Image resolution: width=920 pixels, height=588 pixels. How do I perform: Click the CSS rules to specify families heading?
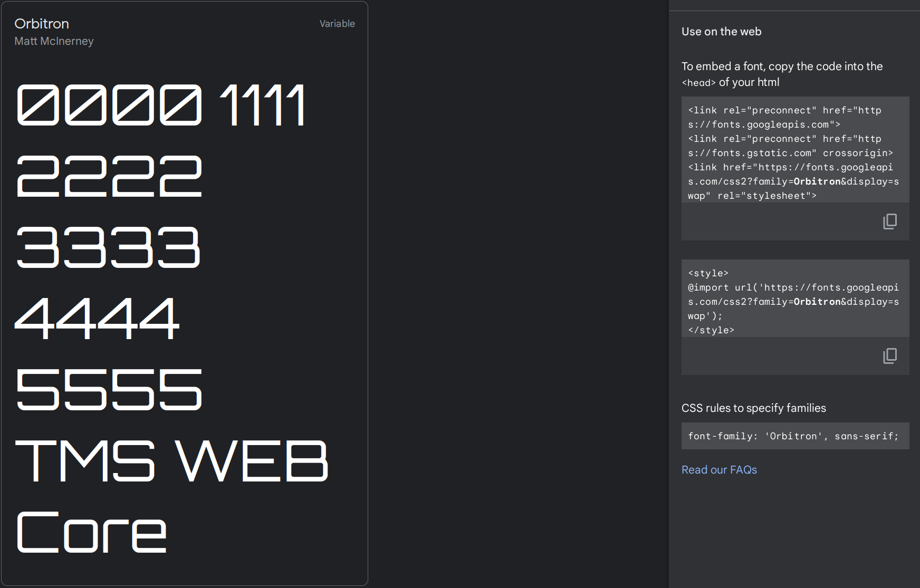tap(753, 408)
